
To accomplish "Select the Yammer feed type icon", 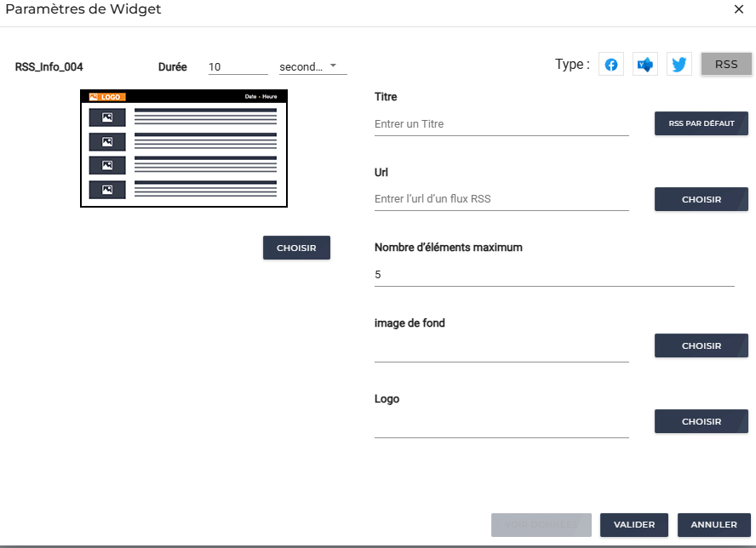I will tap(645, 65).
